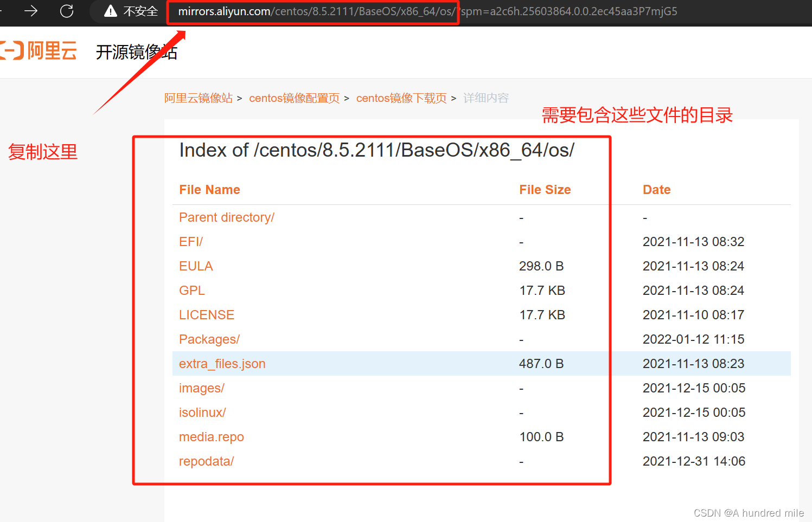The height and width of the screenshot is (522, 812).
Task: Go to Parent directory/
Action: pyautogui.click(x=227, y=217)
